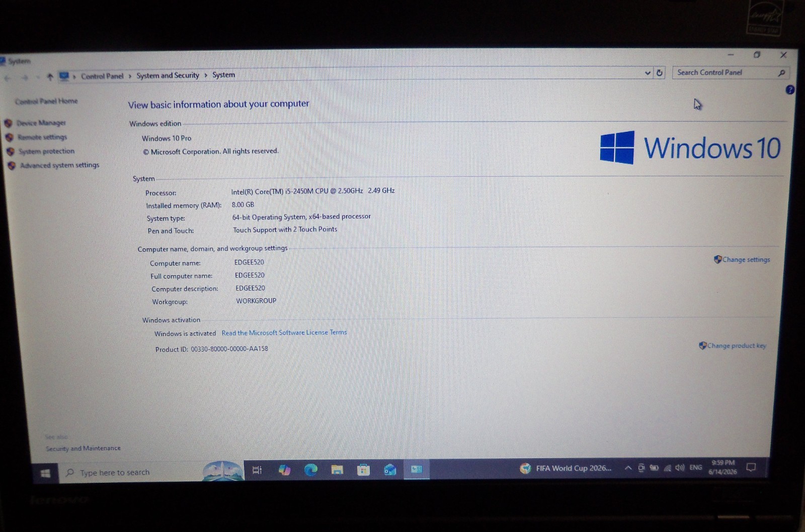
Task: Open Remote settings link
Action: pos(42,137)
